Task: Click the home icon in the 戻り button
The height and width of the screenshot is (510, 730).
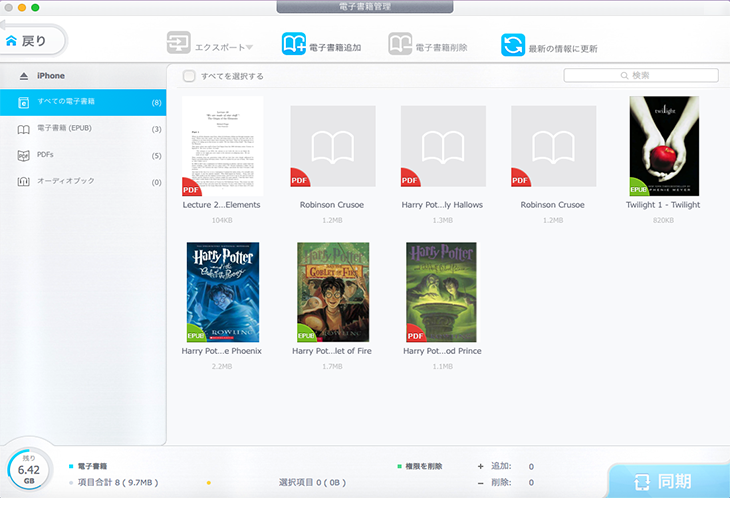Action: point(11,41)
